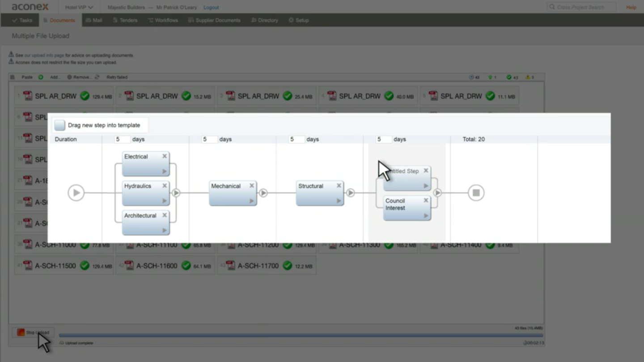Switch to the Tasks tab
Image resolution: width=644 pixels, height=362 pixels.
(22, 20)
